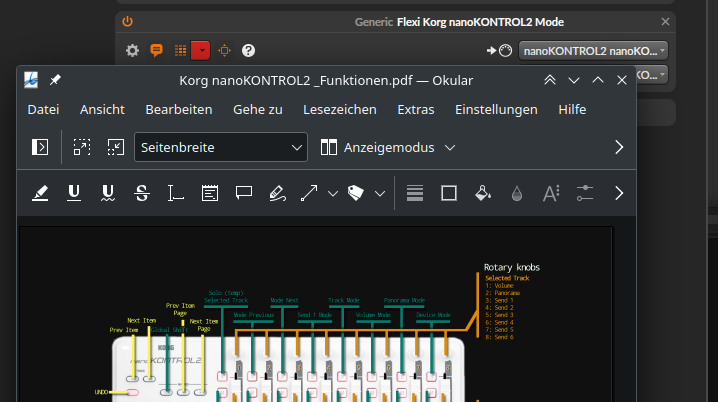Open the Einstellungen menu
The image size is (718, 402).
(x=496, y=109)
